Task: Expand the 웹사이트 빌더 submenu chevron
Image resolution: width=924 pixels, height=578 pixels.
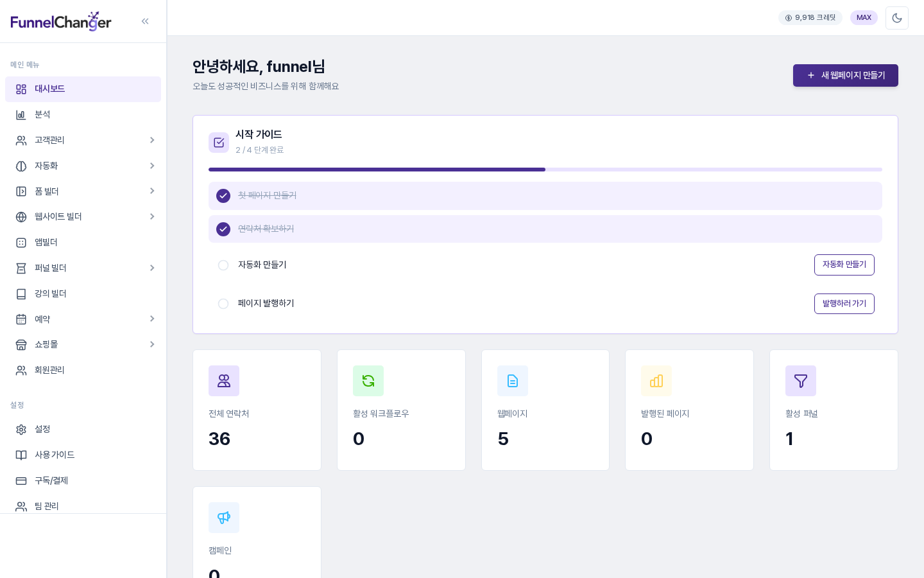Action: coord(152,216)
